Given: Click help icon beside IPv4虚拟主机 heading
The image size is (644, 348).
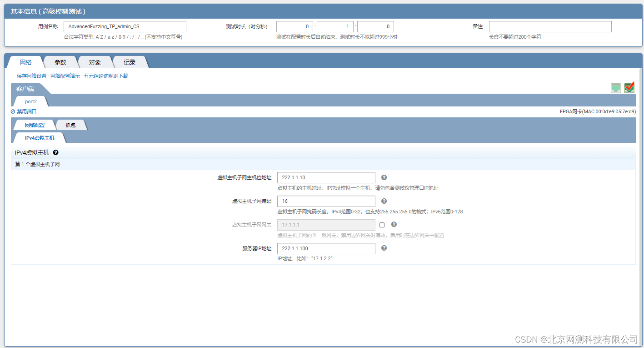Looking at the screenshot, I should pos(55,153).
